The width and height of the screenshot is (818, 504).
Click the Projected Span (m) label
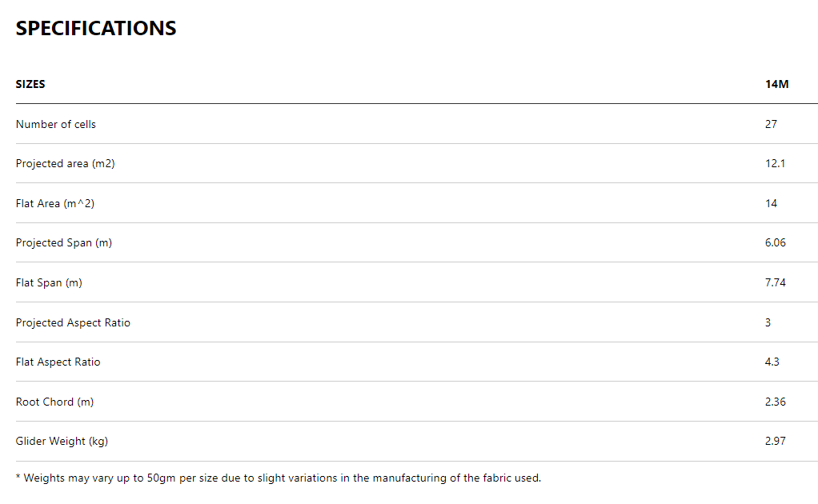[x=64, y=242]
